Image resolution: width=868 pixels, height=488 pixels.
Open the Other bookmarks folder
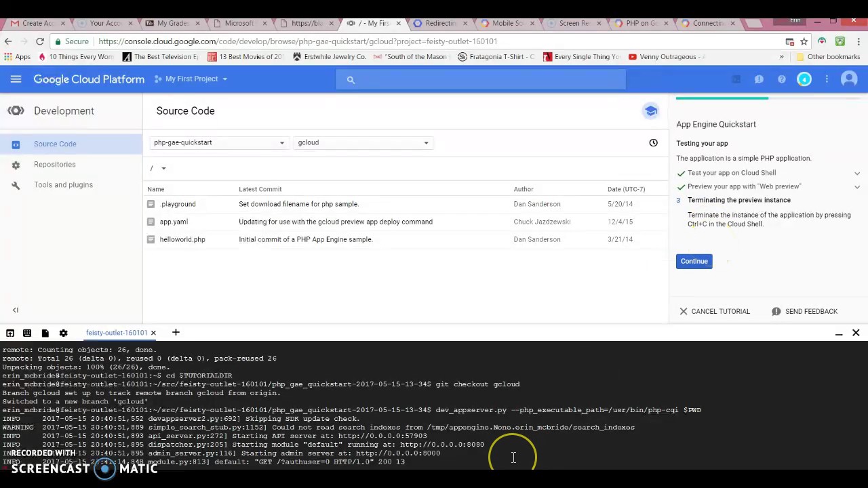coord(828,57)
